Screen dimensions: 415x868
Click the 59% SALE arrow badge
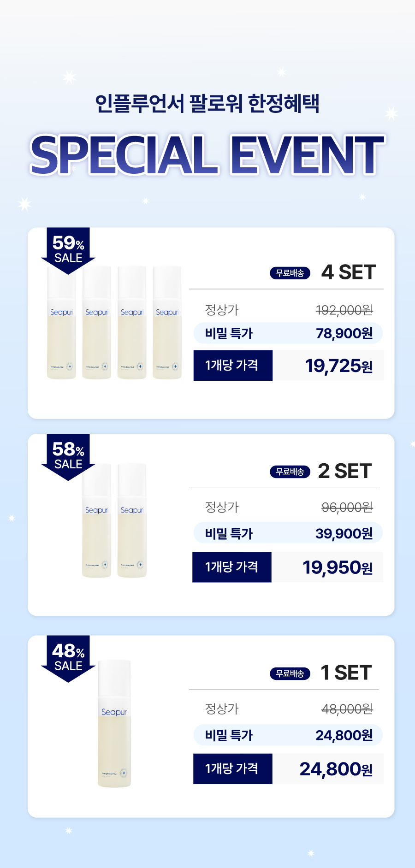click(68, 251)
